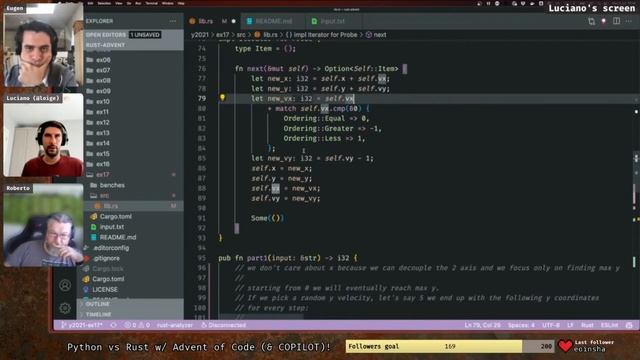Click the synchronize changes icon in status bar
640x360 pixels.
113,325
